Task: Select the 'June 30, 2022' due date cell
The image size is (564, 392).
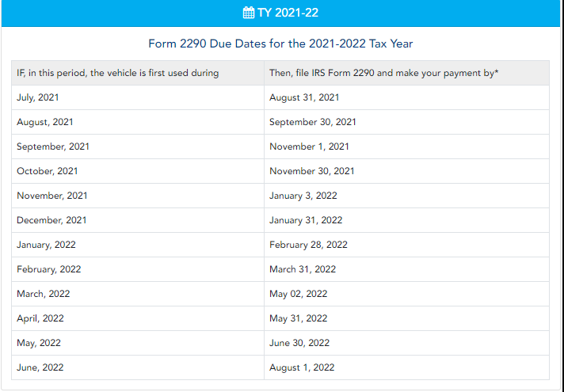Action: pos(406,343)
